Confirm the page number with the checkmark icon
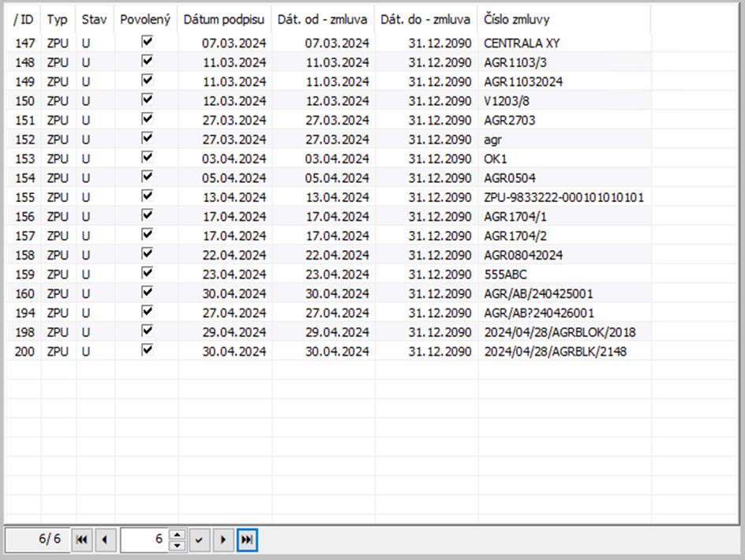Viewport: 745px width, 560px height. click(x=199, y=539)
